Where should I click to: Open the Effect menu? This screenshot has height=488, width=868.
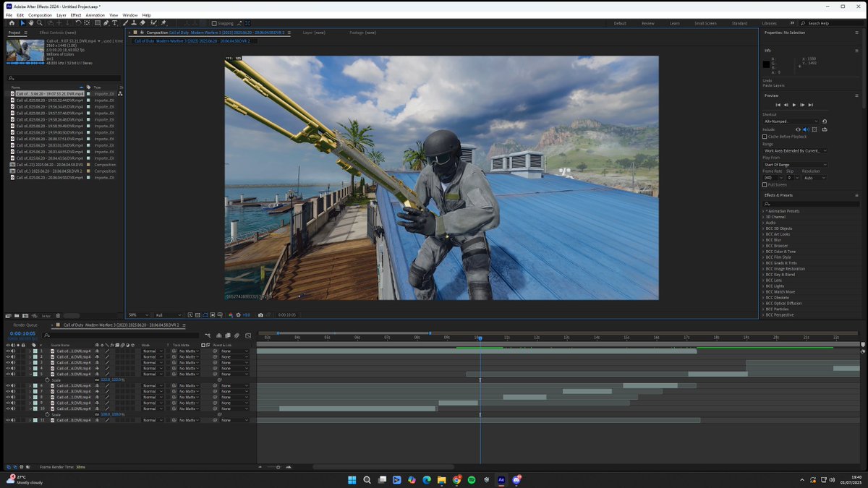coord(76,14)
